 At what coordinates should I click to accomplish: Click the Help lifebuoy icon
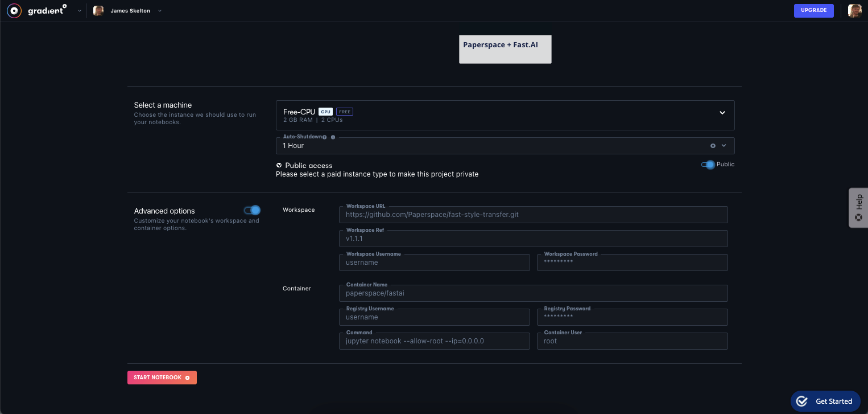(859, 217)
